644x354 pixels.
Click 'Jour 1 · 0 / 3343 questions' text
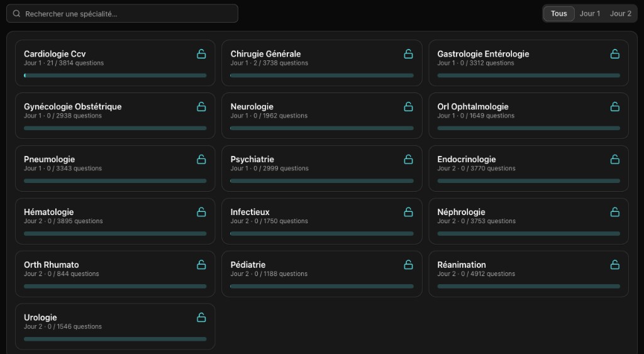coord(63,169)
